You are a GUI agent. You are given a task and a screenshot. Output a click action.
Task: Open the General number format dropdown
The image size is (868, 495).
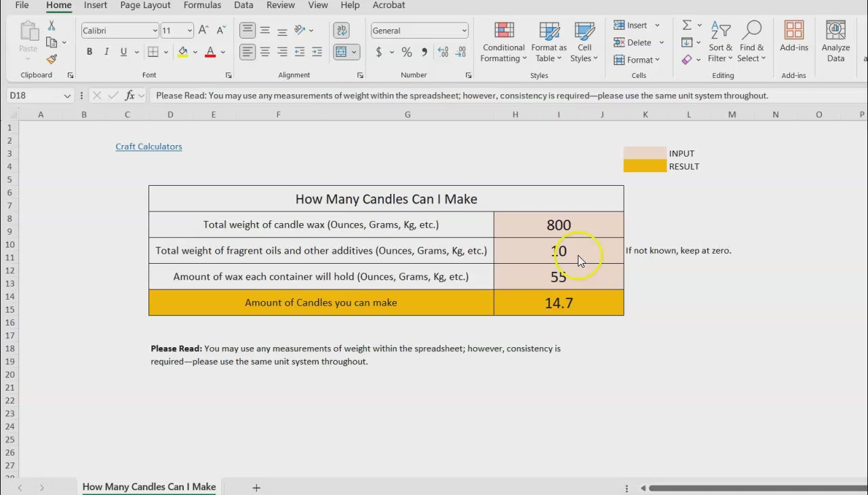pos(464,31)
